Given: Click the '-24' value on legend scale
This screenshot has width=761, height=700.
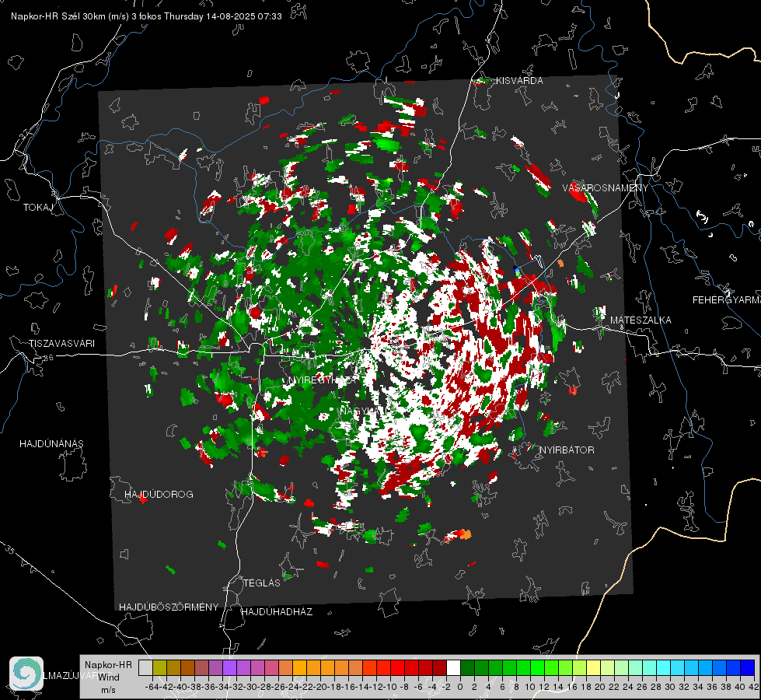Looking at the screenshot, I should [x=292, y=687].
